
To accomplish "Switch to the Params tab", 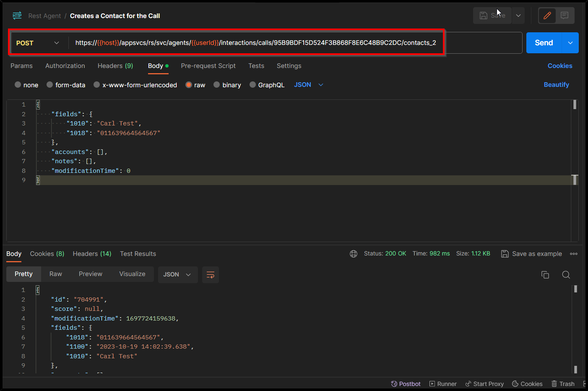I will (21, 66).
